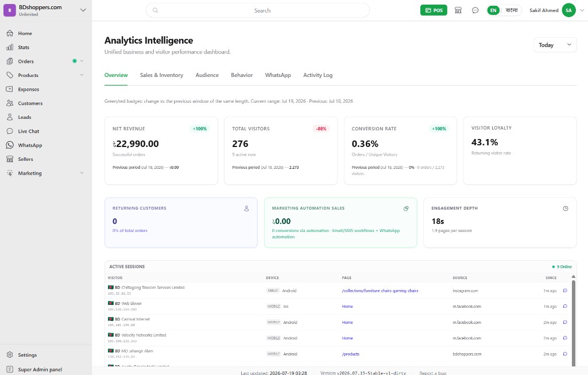
Task: Click the Marketing Automation Sales card icon
Action: pos(406,208)
